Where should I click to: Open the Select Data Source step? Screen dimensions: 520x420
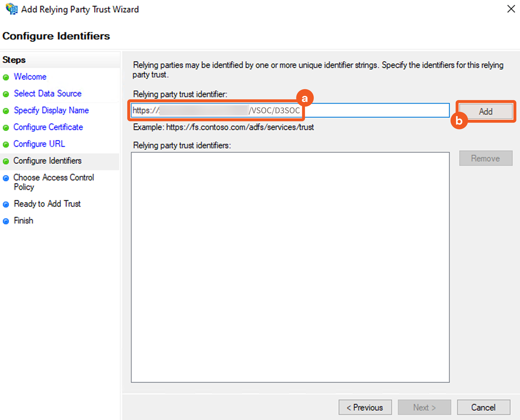tap(48, 93)
